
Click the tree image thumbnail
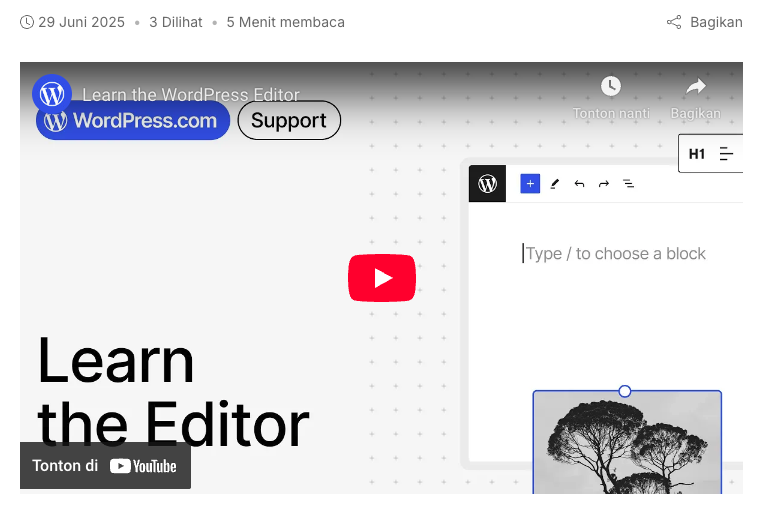point(627,443)
